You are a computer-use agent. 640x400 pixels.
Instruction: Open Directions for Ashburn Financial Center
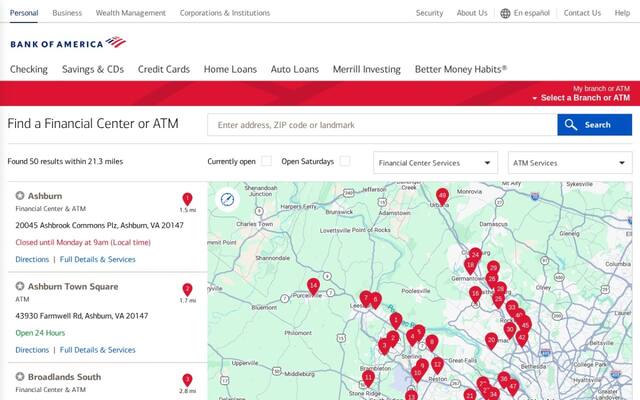tap(32, 259)
